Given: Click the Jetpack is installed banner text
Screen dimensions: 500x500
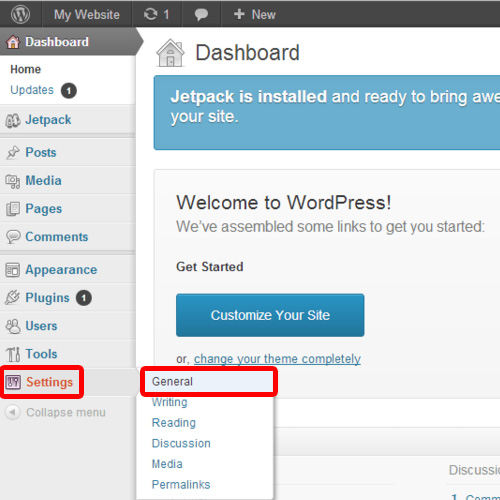Looking at the screenshot, I should coord(335,107).
